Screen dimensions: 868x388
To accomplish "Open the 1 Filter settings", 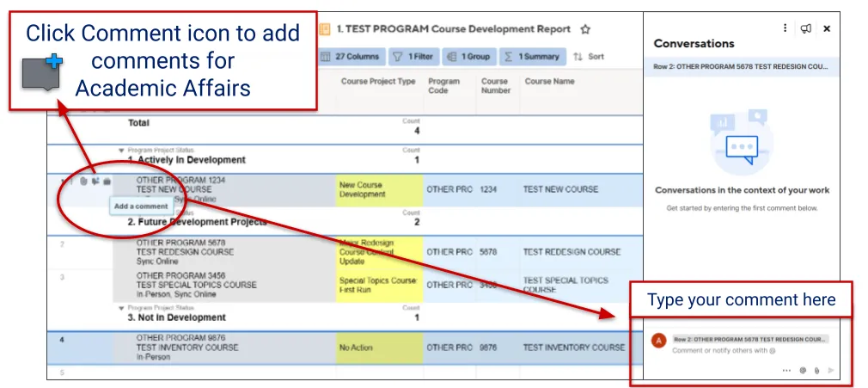I will [x=413, y=57].
